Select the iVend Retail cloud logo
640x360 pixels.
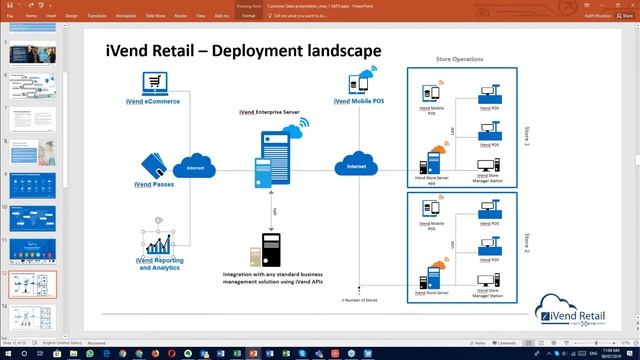coord(570,311)
